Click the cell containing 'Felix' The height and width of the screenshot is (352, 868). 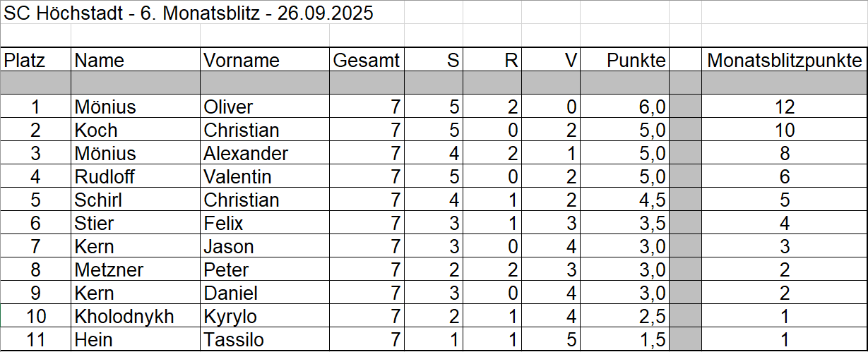[x=223, y=224]
